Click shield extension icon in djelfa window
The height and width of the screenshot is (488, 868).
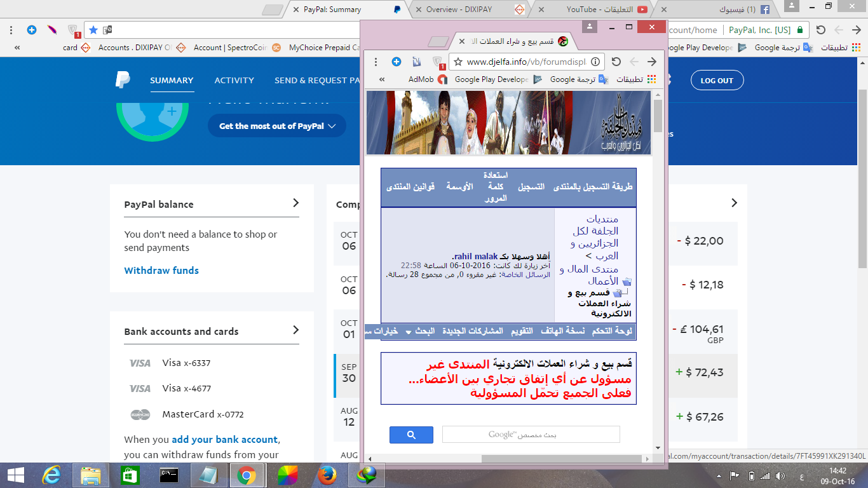click(438, 62)
